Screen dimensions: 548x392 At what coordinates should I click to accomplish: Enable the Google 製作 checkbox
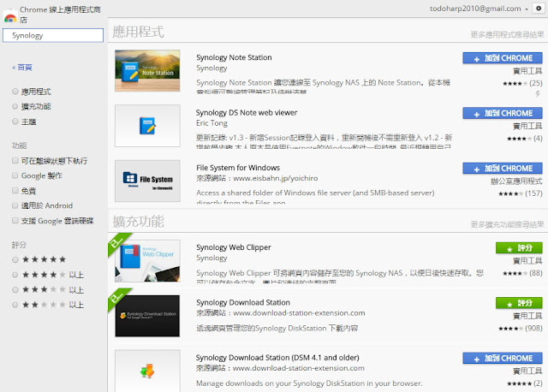[x=15, y=175]
